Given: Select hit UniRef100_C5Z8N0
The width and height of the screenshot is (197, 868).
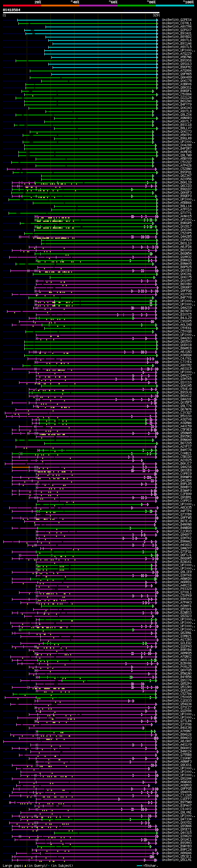Looking at the screenshot, I should tap(177, 169).
